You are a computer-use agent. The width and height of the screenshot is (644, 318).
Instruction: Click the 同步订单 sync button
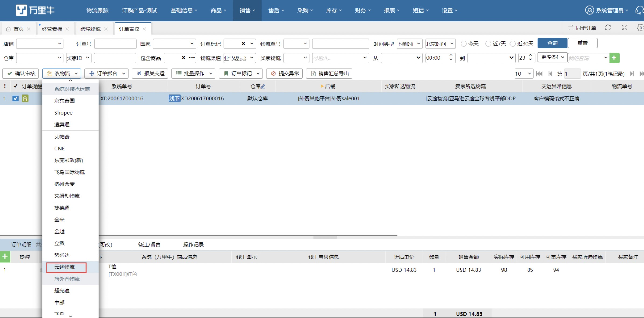(582, 28)
